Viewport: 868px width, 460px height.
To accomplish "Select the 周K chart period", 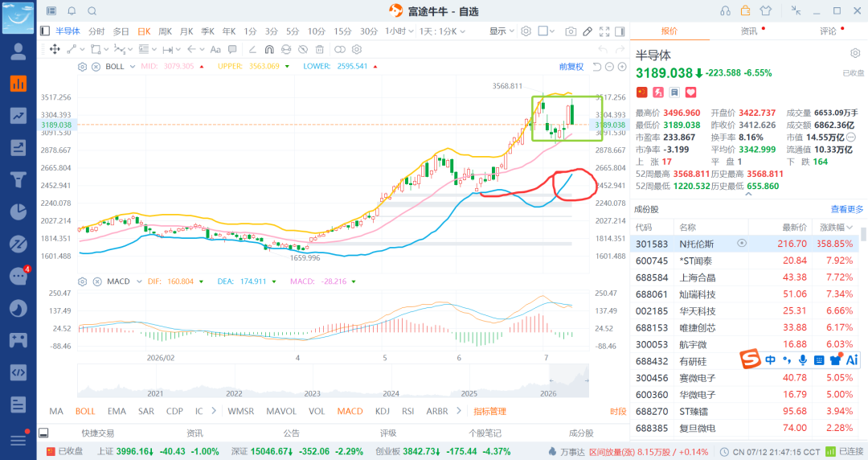I will 165,31.
